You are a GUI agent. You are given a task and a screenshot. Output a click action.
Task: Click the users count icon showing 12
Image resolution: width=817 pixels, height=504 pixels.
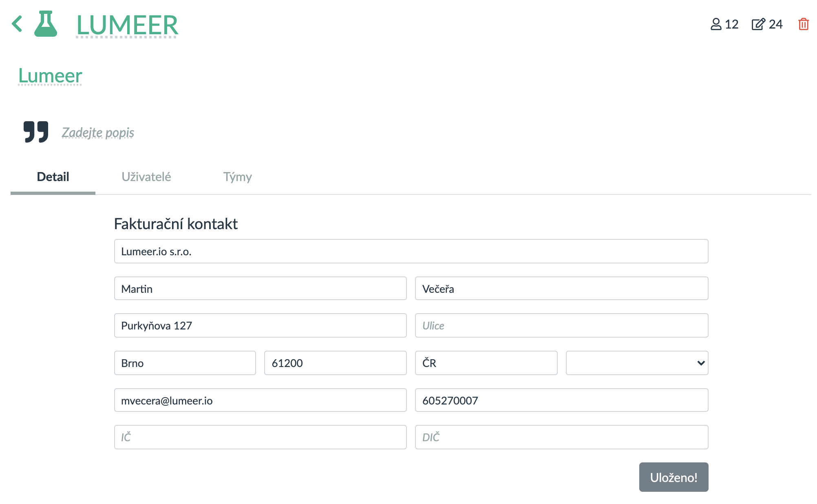724,24
